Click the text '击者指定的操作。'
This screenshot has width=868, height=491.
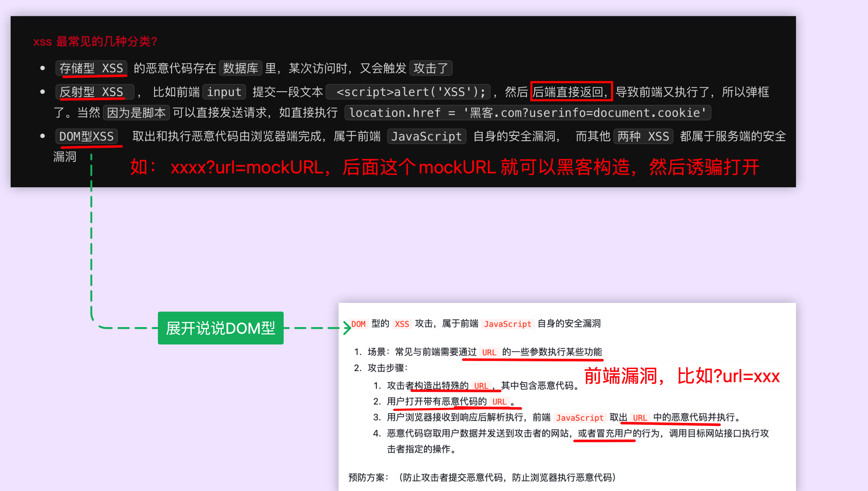pyautogui.click(x=421, y=449)
